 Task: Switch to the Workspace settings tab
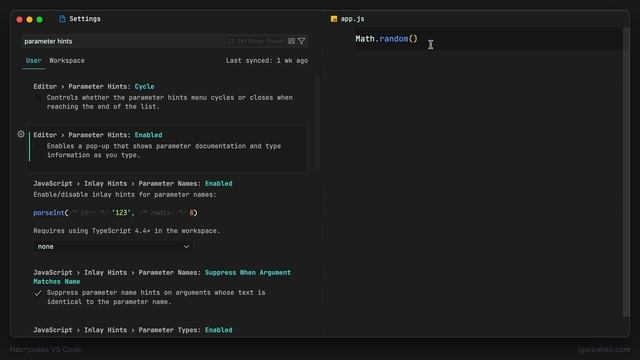tap(67, 60)
